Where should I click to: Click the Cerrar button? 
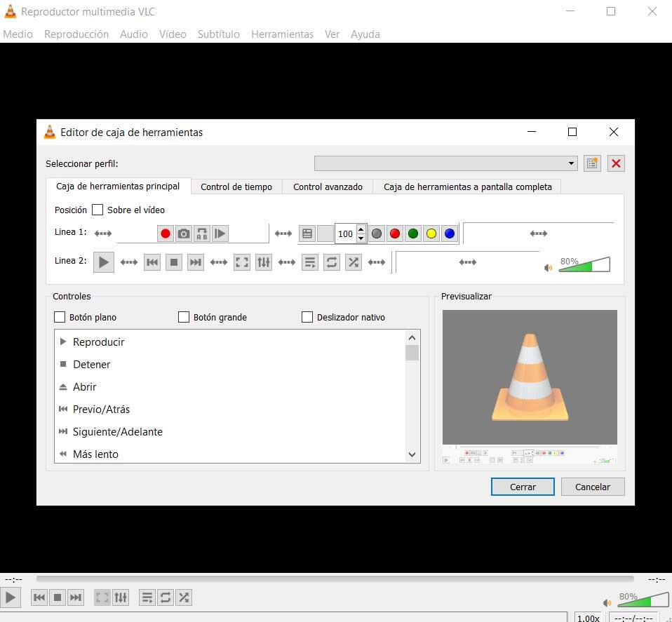tap(523, 487)
